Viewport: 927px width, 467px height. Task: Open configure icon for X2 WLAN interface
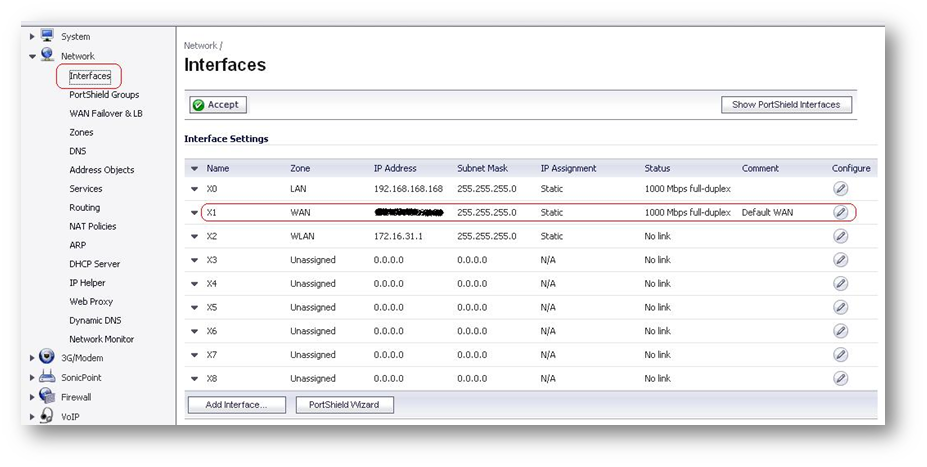click(841, 236)
